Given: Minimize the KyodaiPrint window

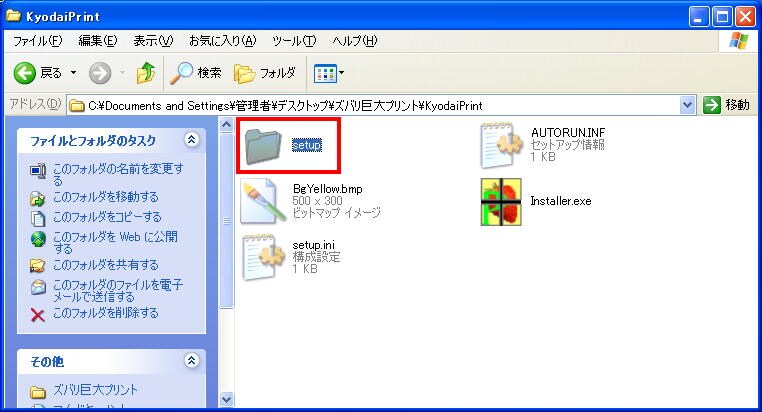Looking at the screenshot, I should pyautogui.click(x=699, y=17).
